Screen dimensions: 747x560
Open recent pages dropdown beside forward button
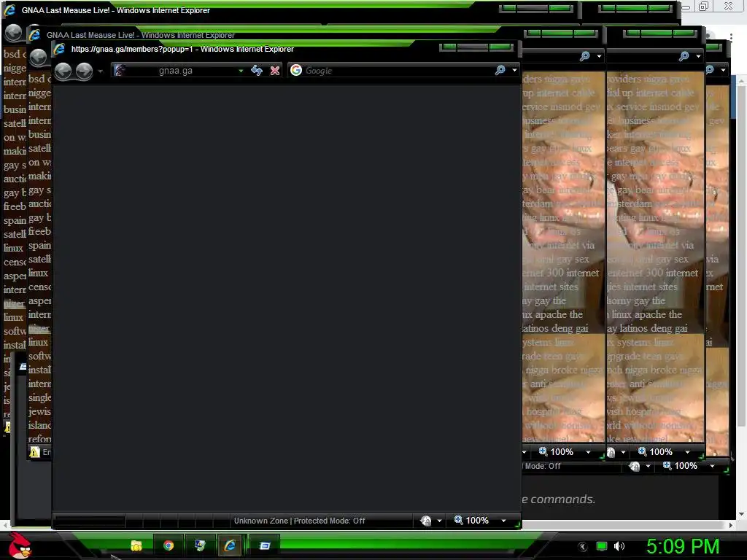point(100,71)
